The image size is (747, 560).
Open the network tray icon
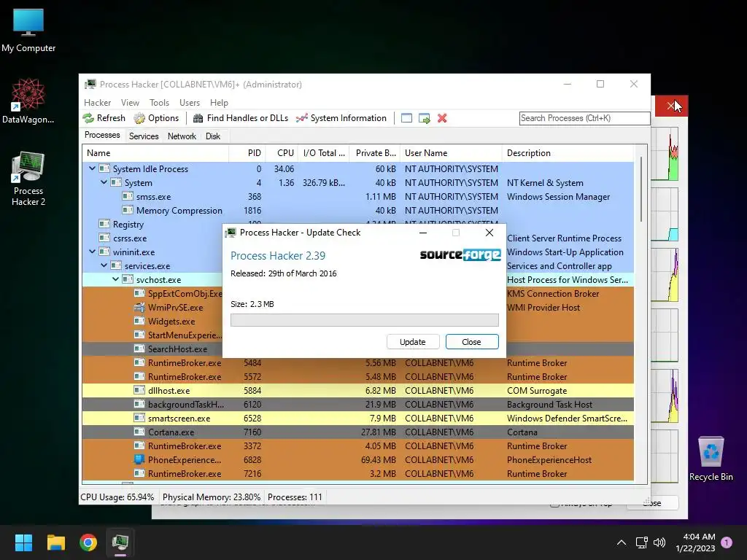point(642,542)
